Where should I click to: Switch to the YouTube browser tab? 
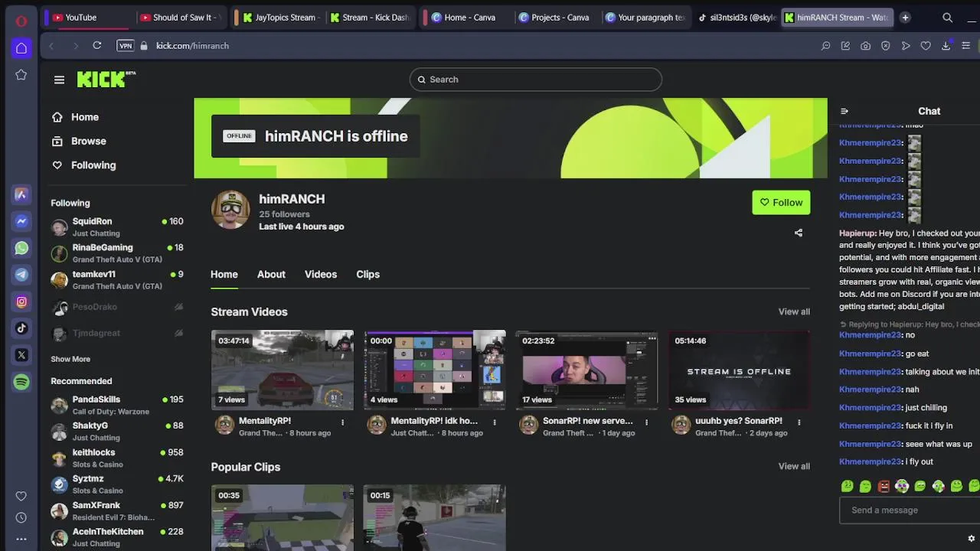(87, 18)
